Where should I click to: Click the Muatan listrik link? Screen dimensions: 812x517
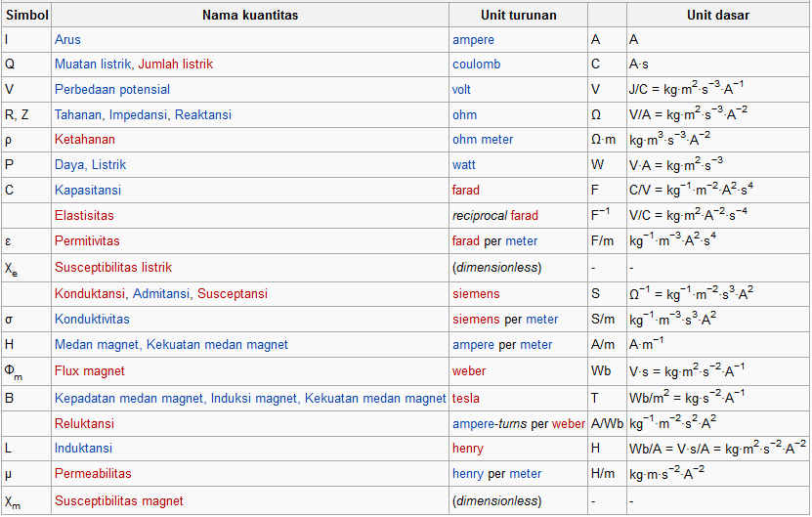point(93,65)
